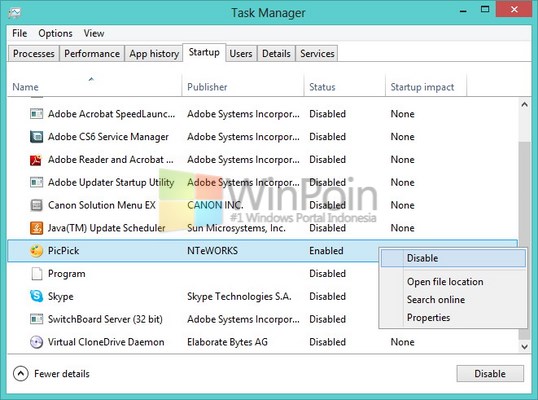The height and width of the screenshot is (400, 538).
Task: Select the Adobe Reader and Acrobat name
Action: click(110, 160)
